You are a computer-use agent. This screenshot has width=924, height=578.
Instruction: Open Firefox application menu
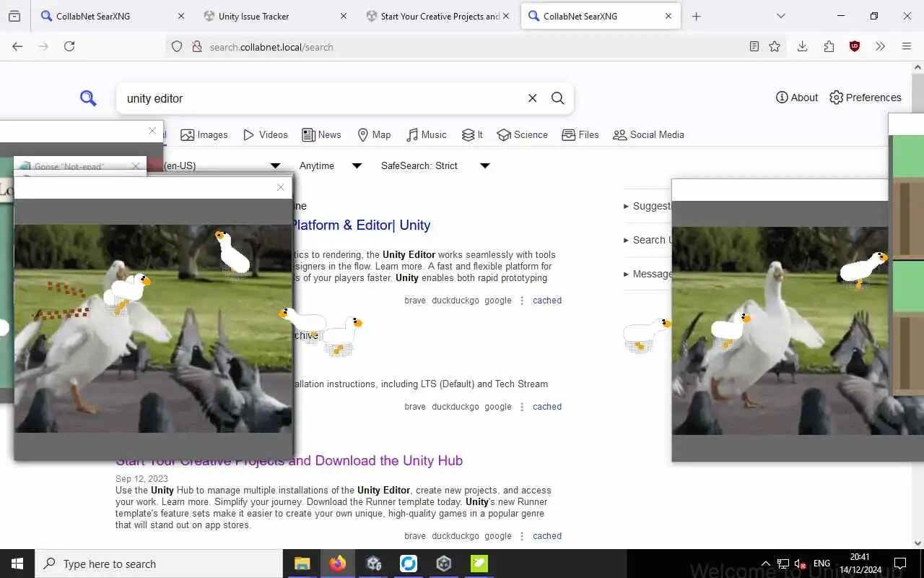click(907, 46)
